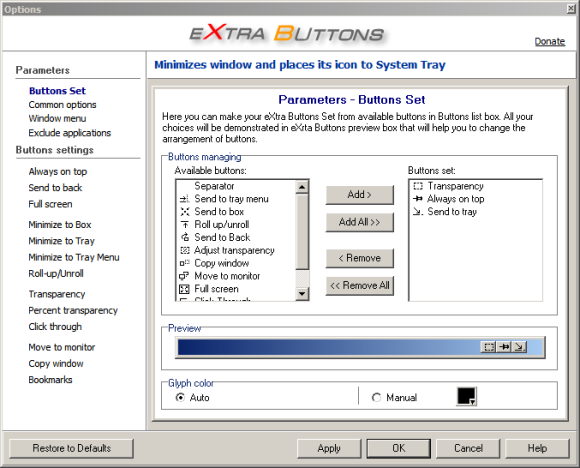Go to the Minimize to Tray settings
The image size is (580, 468).
tap(61, 241)
